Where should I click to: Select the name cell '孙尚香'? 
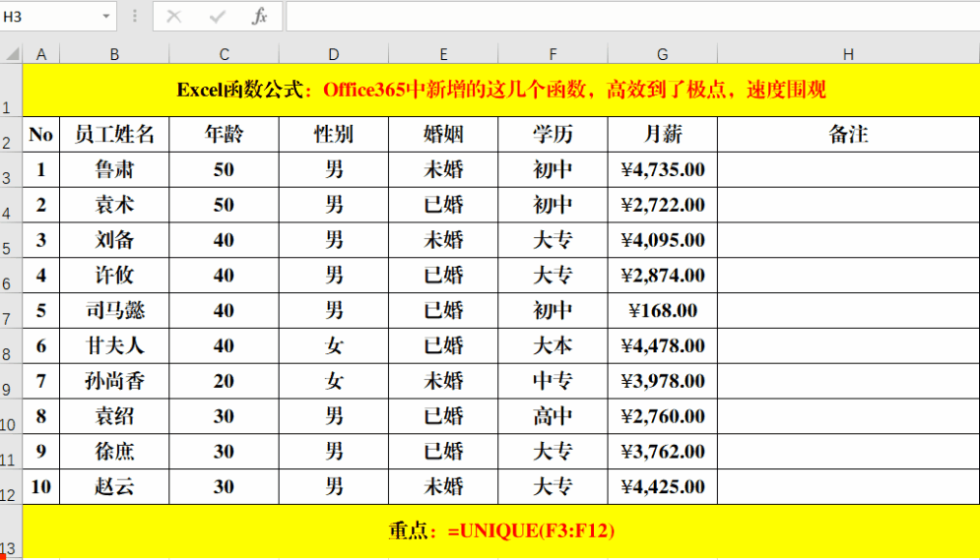pos(114,381)
